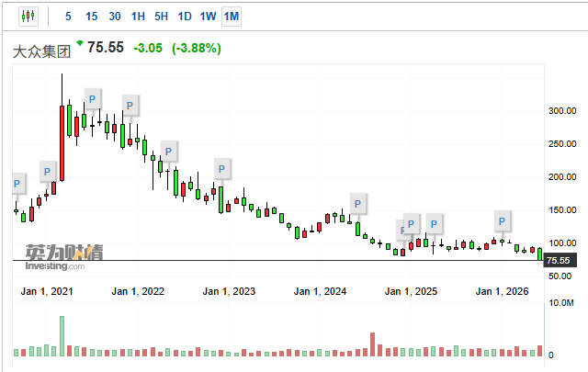Open the P marker above the mid-2021 candles near 300
This screenshot has height=372, width=588.
[x=92, y=99]
